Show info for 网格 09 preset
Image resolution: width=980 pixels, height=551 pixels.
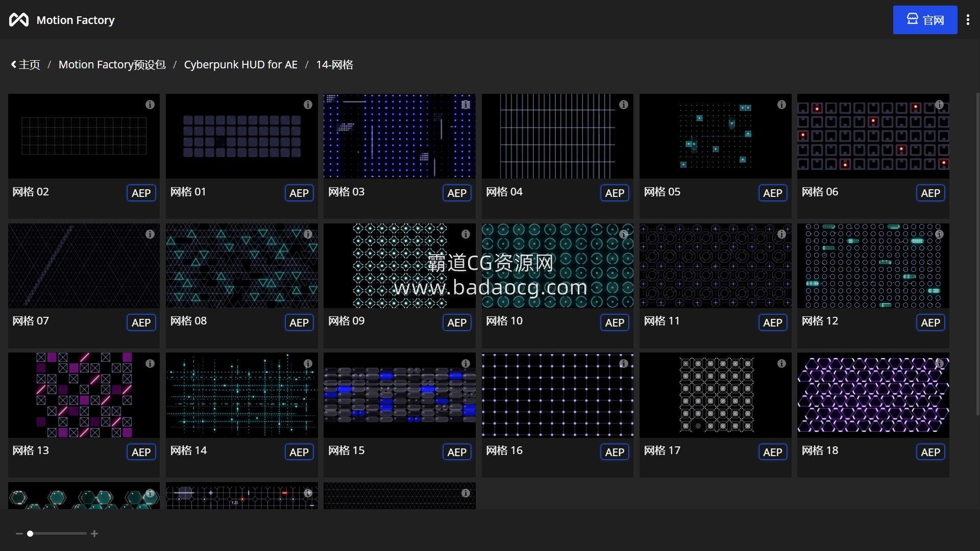[x=465, y=234]
